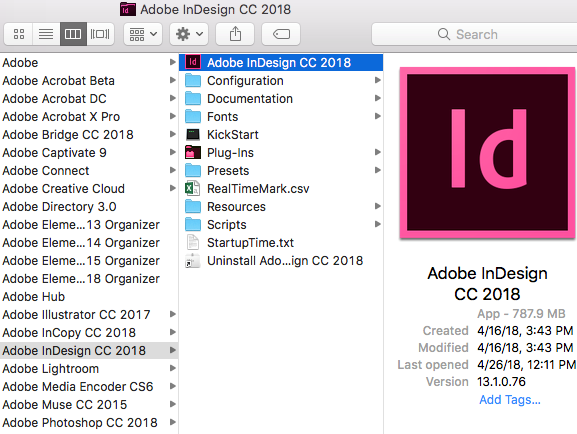
Task: Click the Configuration folder icon
Action: pos(193,80)
